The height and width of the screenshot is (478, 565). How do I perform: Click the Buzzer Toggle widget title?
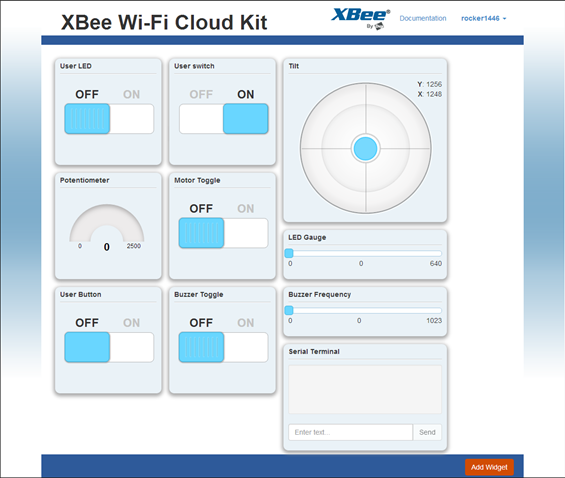pyautogui.click(x=199, y=294)
